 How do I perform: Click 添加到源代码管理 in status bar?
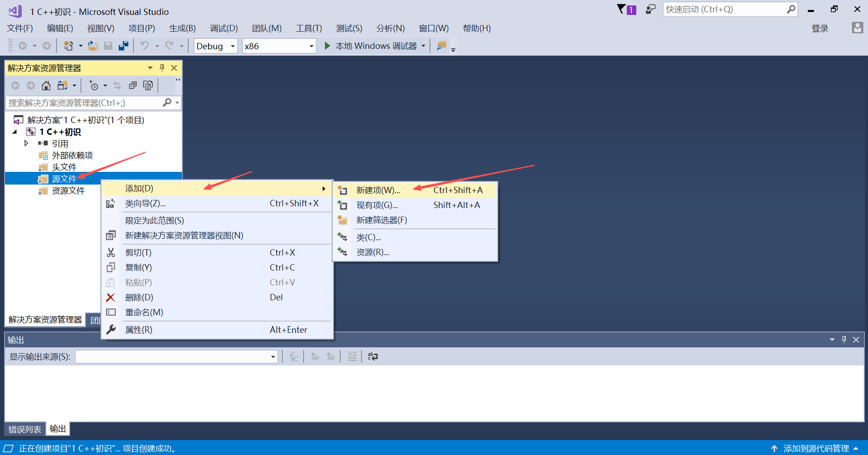tap(816, 448)
